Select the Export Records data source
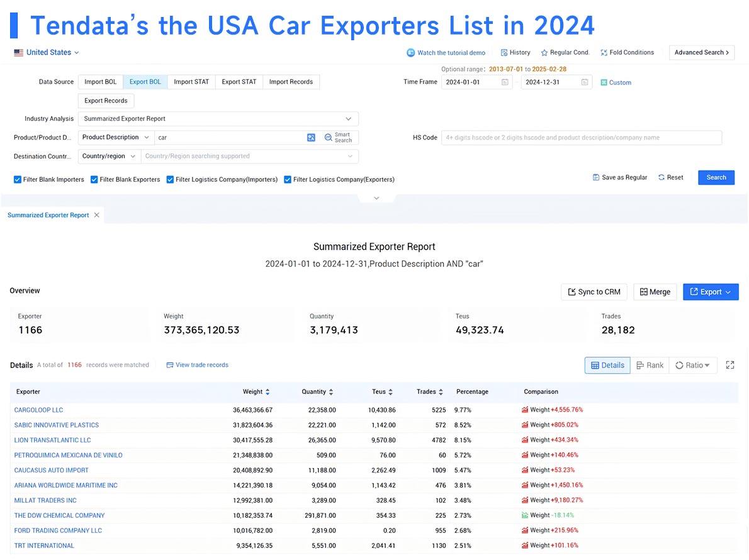749x560 pixels. (106, 101)
